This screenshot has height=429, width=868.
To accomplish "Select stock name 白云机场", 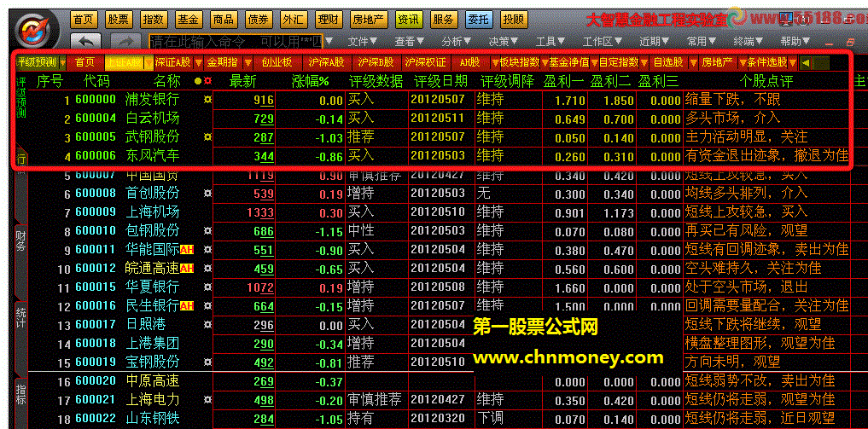I will (x=152, y=119).
